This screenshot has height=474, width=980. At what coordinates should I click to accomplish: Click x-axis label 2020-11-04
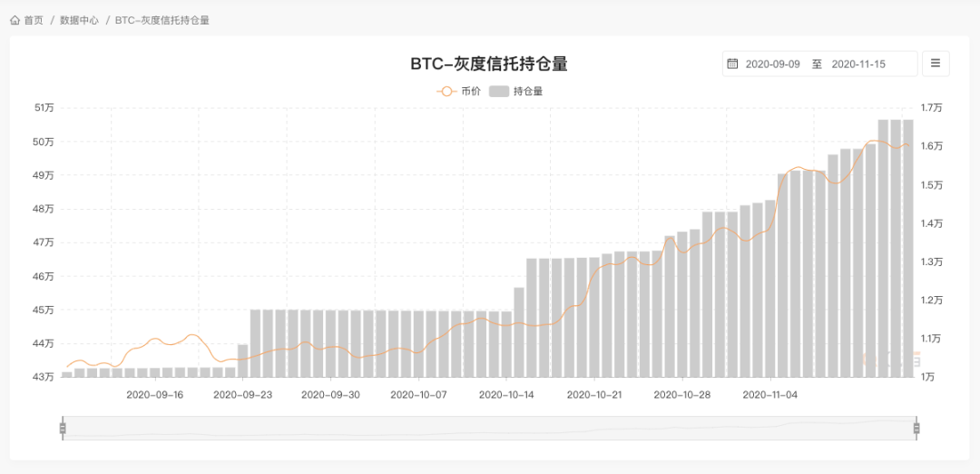[770, 395]
